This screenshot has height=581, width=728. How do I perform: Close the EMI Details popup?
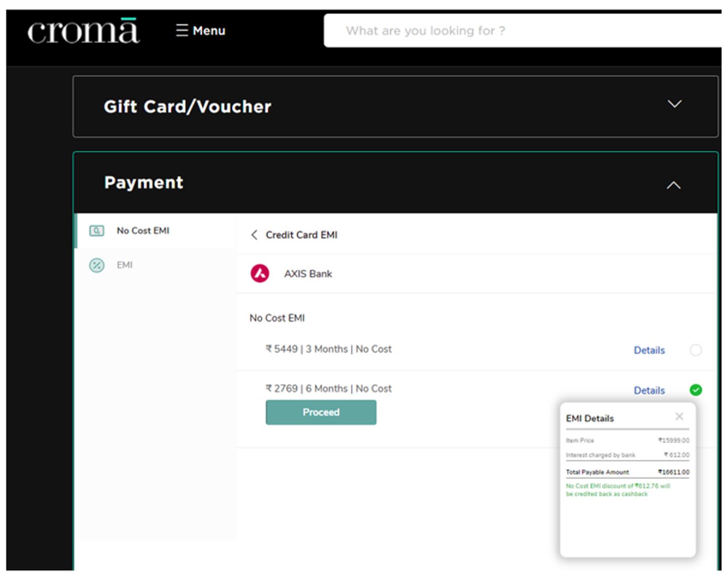(679, 416)
